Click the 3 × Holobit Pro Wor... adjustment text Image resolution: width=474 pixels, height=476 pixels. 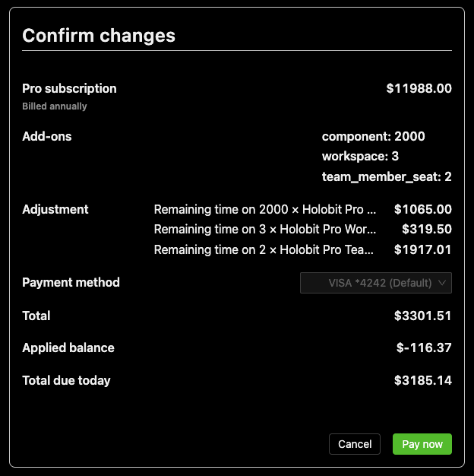pyautogui.click(x=265, y=229)
